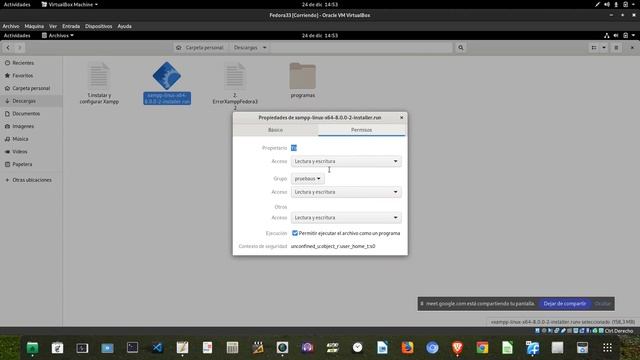
Task: Go back with the left arrow button
Action: click(x=8, y=48)
